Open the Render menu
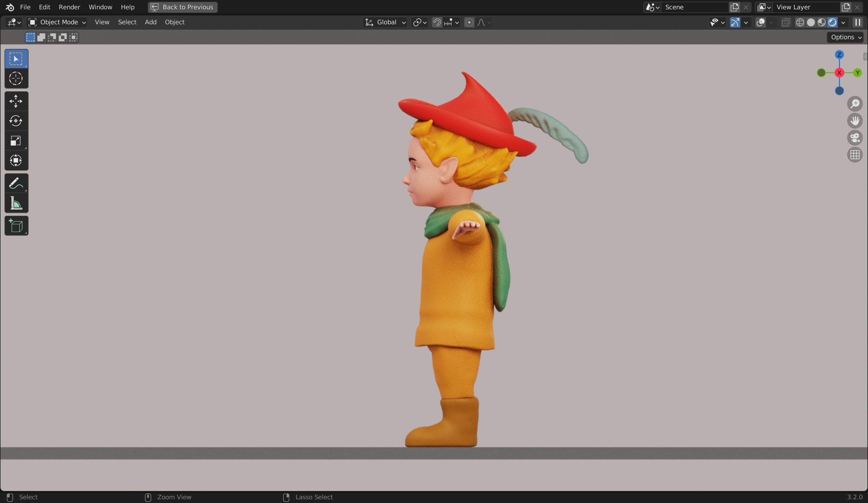This screenshot has height=503, width=868. click(x=69, y=7)
